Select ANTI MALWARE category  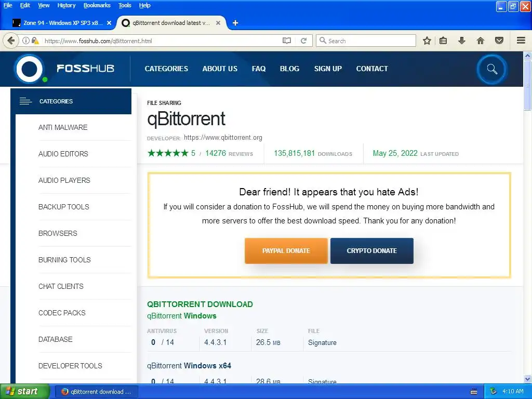(x=63, y=127)
